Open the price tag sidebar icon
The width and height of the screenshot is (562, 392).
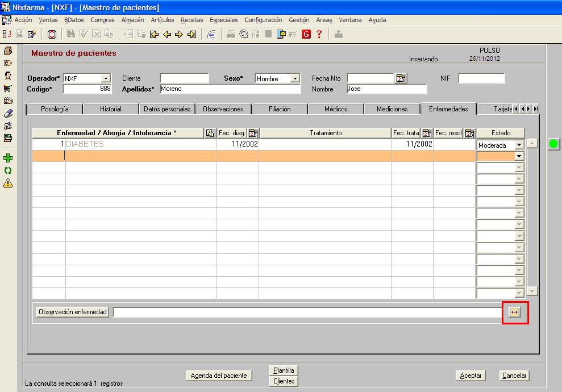click(8, 63)
